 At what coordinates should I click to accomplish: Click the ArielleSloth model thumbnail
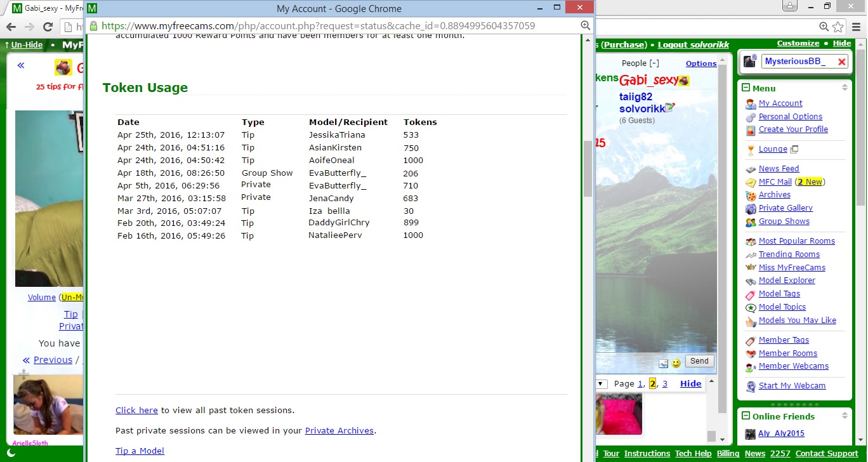48,405
